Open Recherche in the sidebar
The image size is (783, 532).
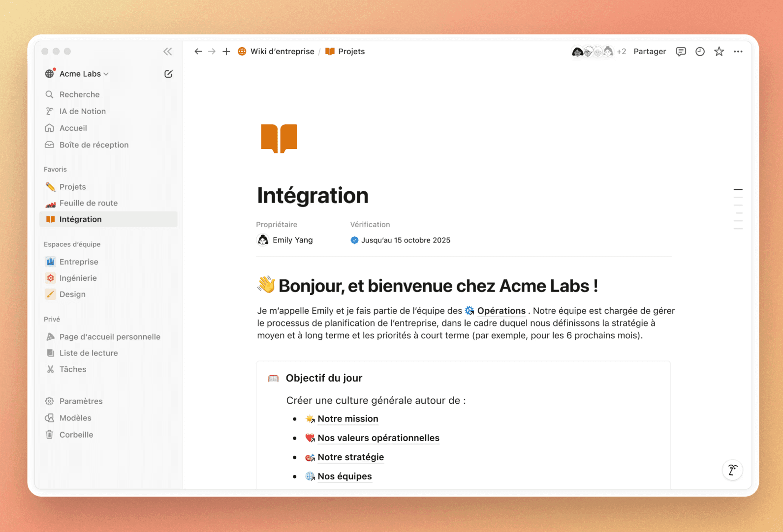(x=108, y=94)
